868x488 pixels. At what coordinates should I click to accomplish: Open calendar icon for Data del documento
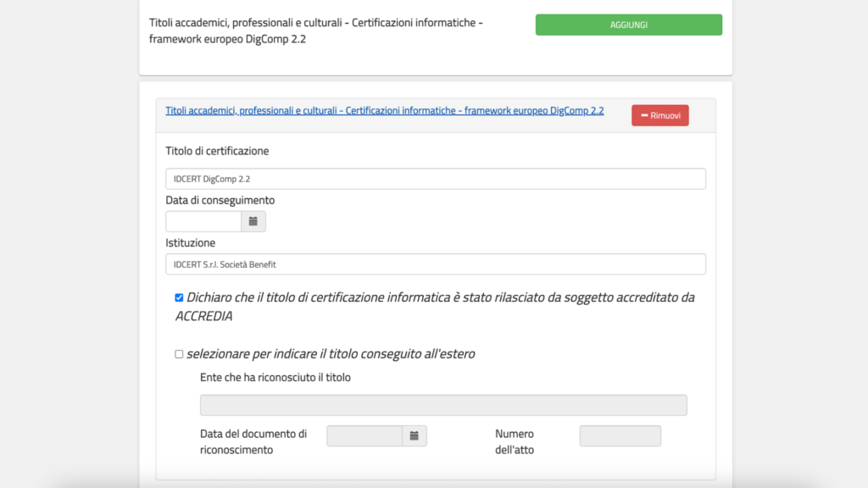[x=415, y=435]
